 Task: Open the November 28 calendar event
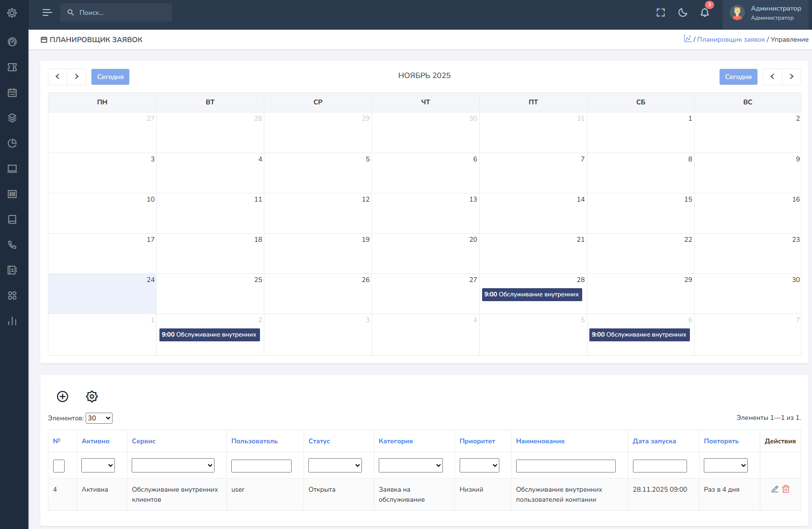tap(531, 294)
